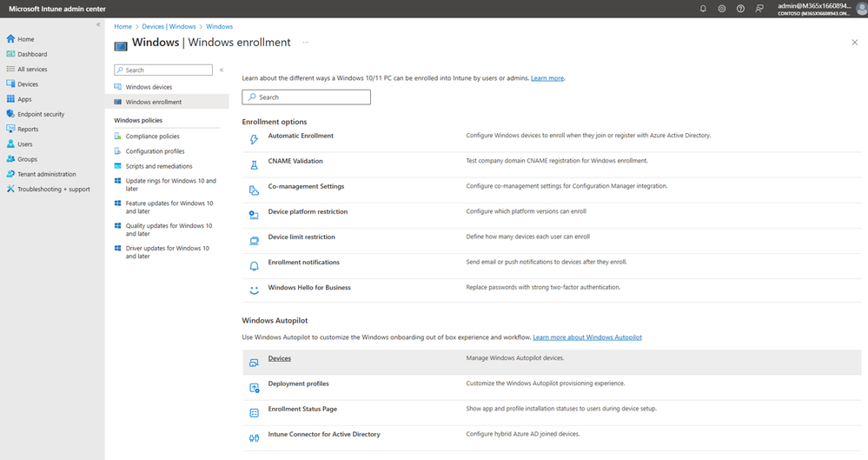Open the settings gear icon
This screenshot has width=868, height=460.
[722, 9]
